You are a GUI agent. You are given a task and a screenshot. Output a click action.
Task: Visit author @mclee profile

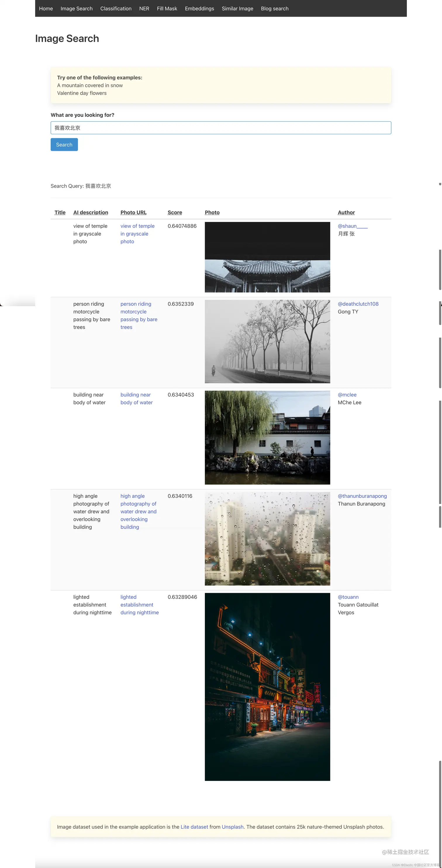[347, 395]
